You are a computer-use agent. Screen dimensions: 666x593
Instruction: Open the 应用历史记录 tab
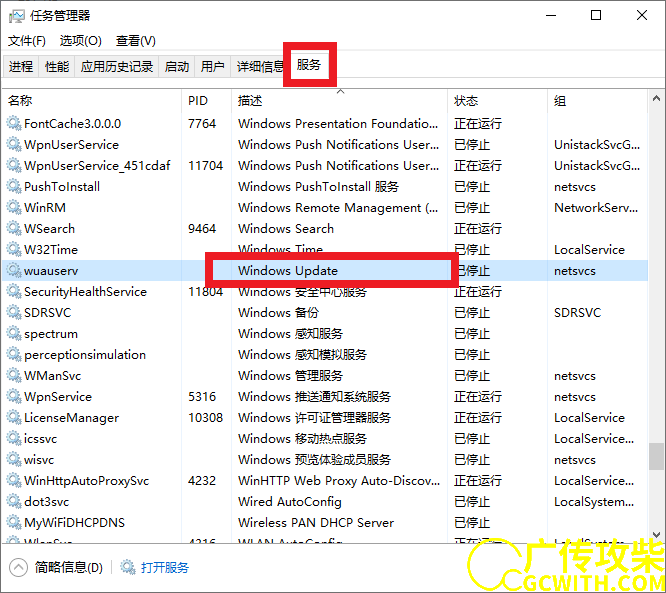coord(117,67)
